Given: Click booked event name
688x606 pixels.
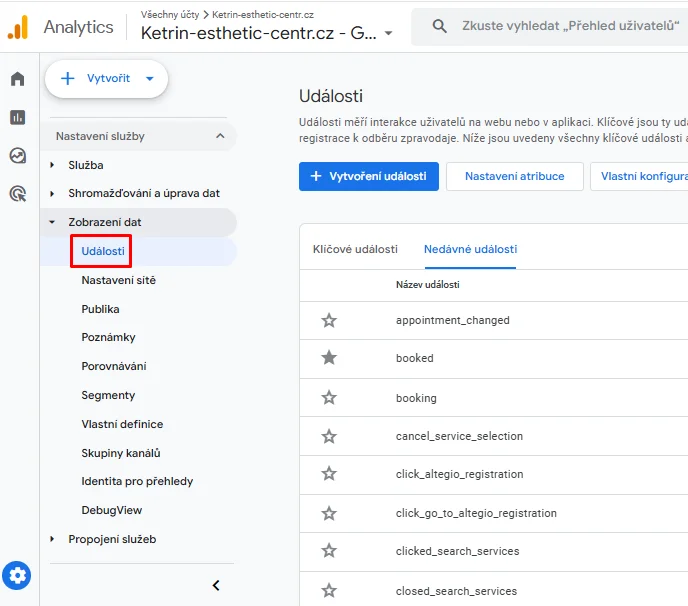Looking at the screenshot, I should point(414,358).
